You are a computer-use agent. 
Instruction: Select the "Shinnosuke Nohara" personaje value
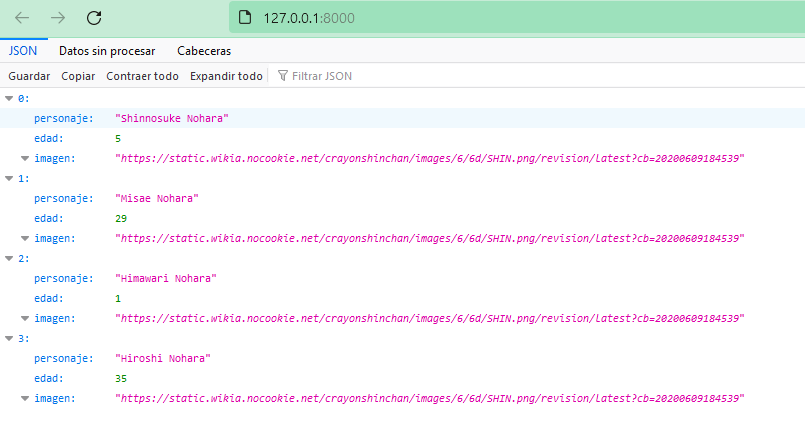[x=172, y=118]
